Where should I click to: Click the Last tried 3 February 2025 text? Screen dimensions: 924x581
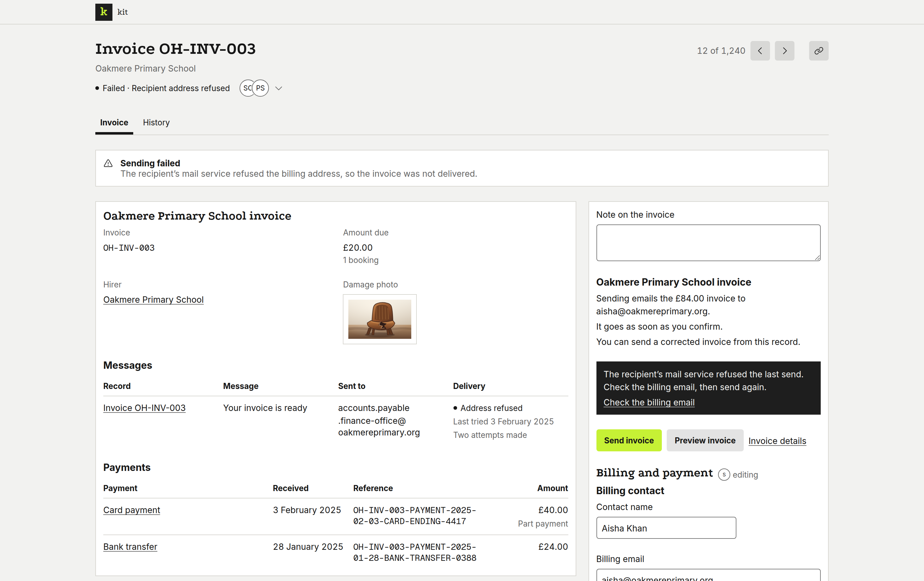[503, 421]
